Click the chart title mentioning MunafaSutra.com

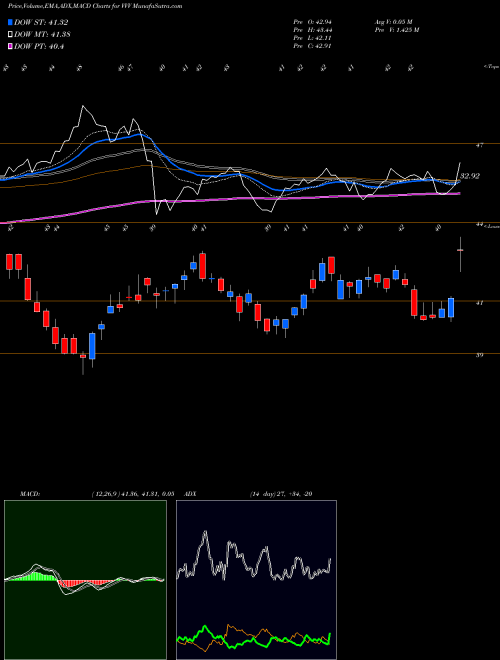95,6
